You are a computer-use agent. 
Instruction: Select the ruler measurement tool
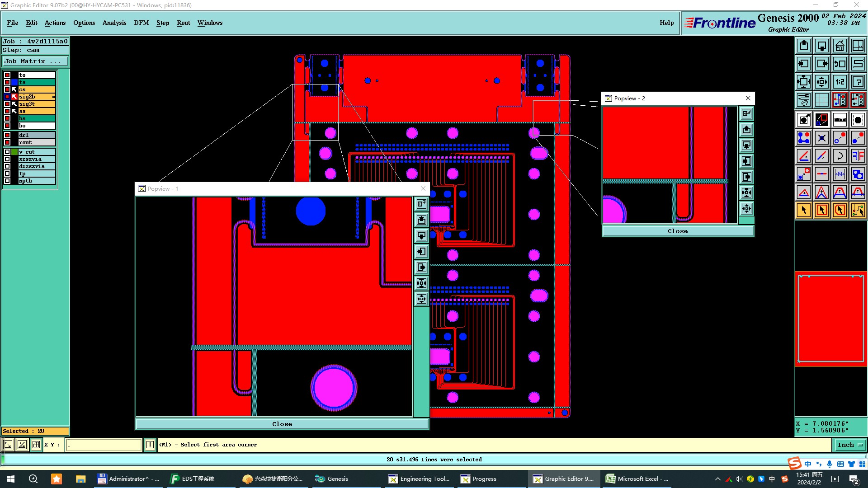point(840,120)
